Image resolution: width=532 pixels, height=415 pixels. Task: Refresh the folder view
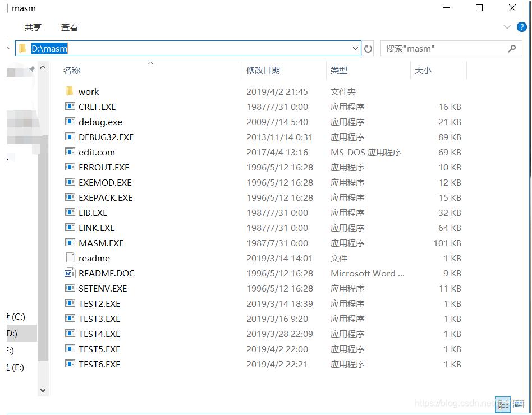[368, 48]
